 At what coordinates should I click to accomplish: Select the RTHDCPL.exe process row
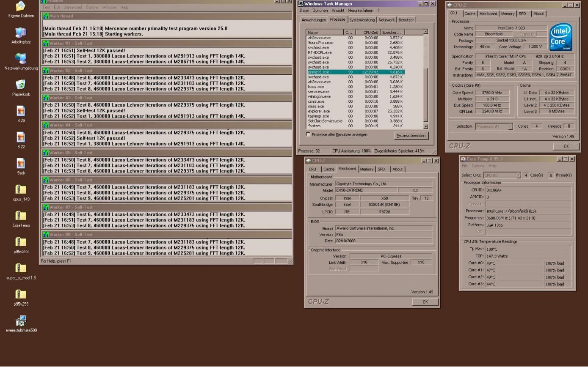356,52
